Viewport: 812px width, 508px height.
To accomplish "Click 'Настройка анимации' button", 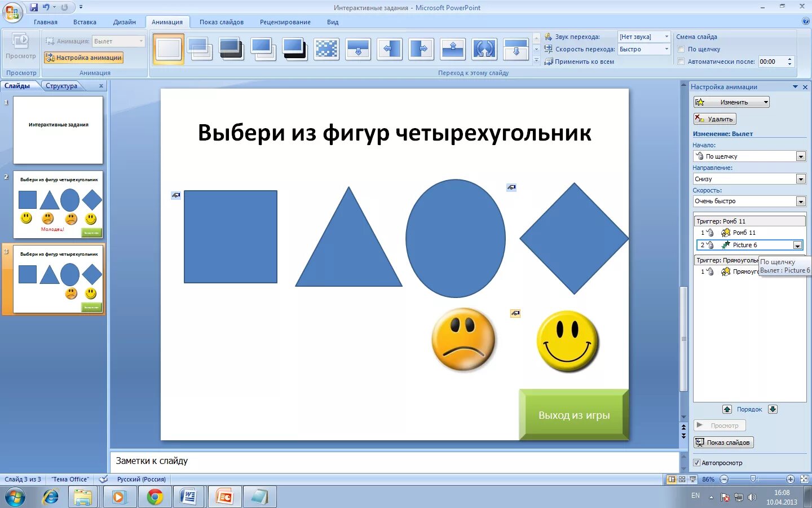I will (83, 58).
